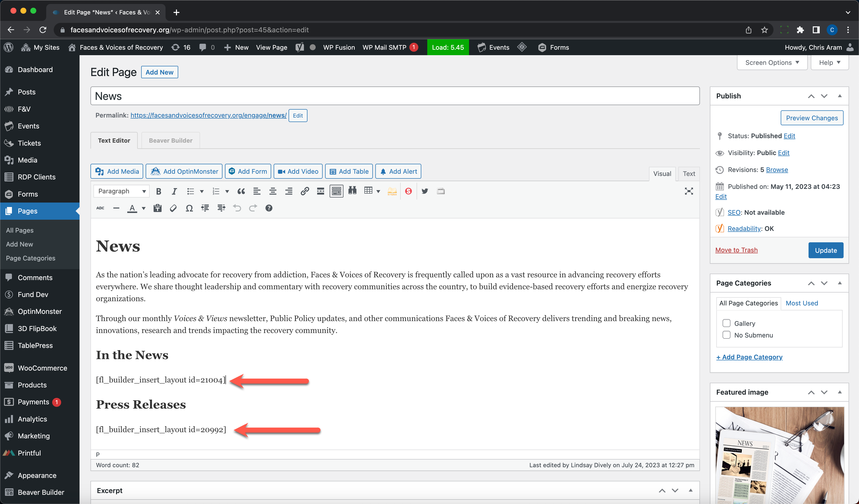Insert a blockquote with the quote icon
Screen dimensions: 859x504
pos(241,191)
